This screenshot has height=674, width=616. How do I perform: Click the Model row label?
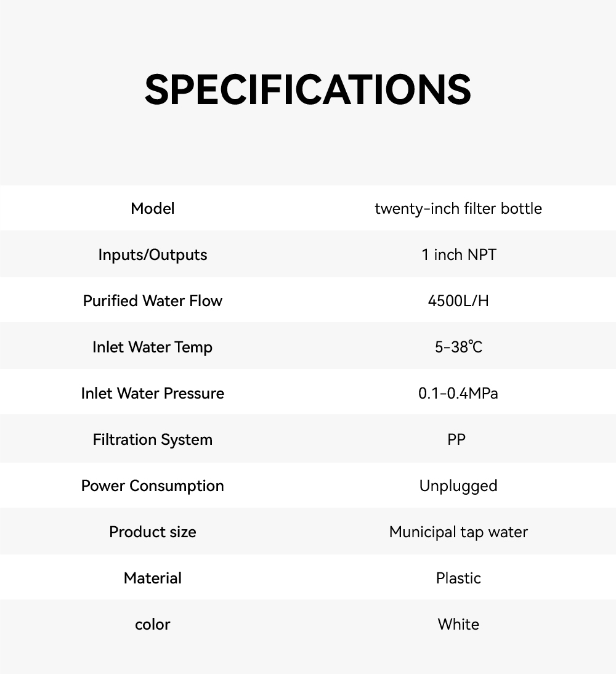pos(153,208)
